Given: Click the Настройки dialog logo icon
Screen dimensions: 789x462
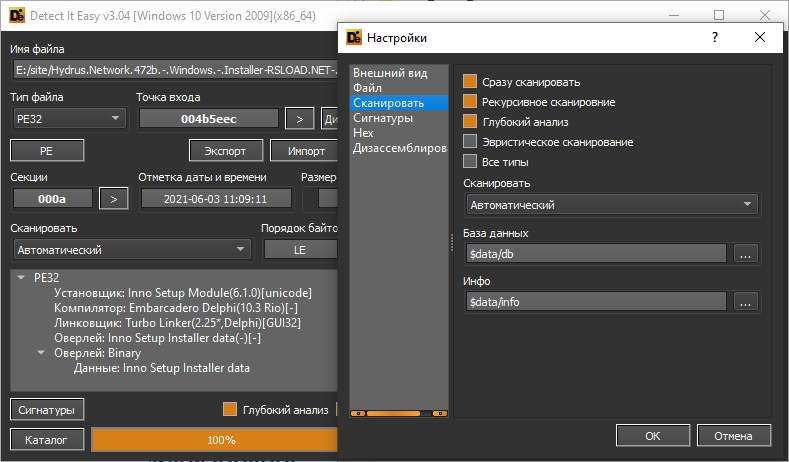Looking at the screenshot, I should coord(354,37).
